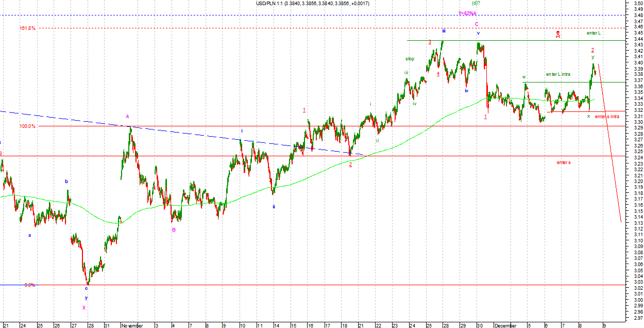The height and width of the screenshot is (328, 644).
Task: Select the blue 'b' wave label
Action: (x=66, y=182)
